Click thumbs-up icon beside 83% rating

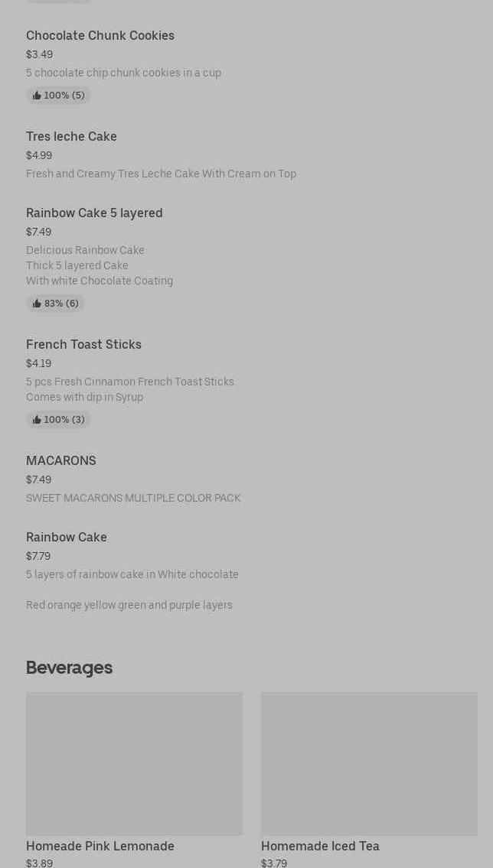click(x=37, y=304)
